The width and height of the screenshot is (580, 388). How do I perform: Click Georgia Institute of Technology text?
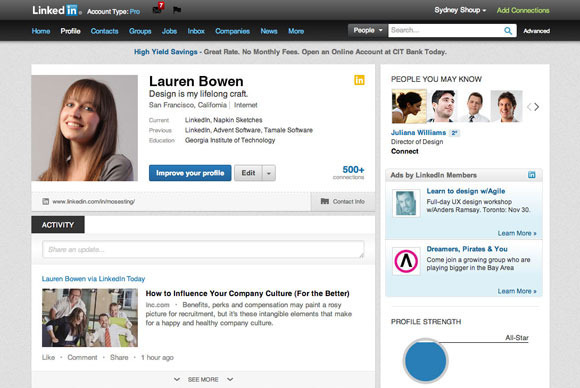point(230,141)
